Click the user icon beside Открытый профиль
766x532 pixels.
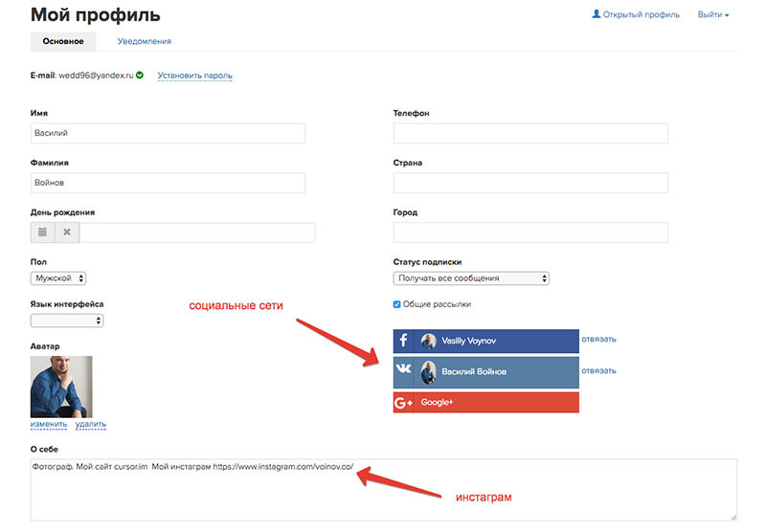click(597, 14)
